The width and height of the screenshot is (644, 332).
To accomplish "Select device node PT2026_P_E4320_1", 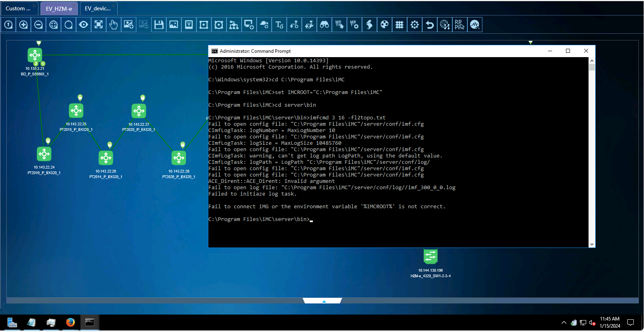I will tap(179, 158).
